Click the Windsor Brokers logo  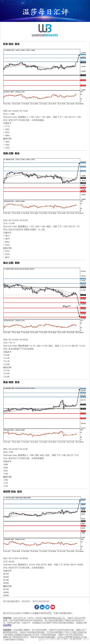[45, 30]
